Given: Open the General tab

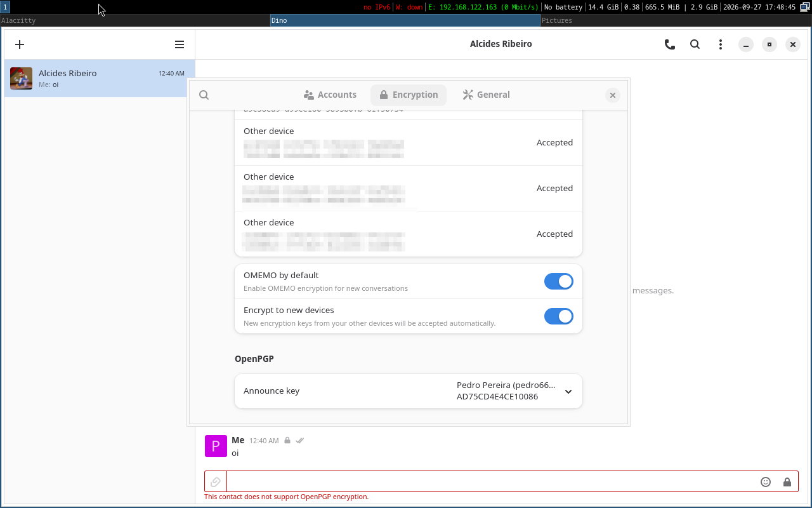Looking at the screenshot, I should click(x=486, y=95).
